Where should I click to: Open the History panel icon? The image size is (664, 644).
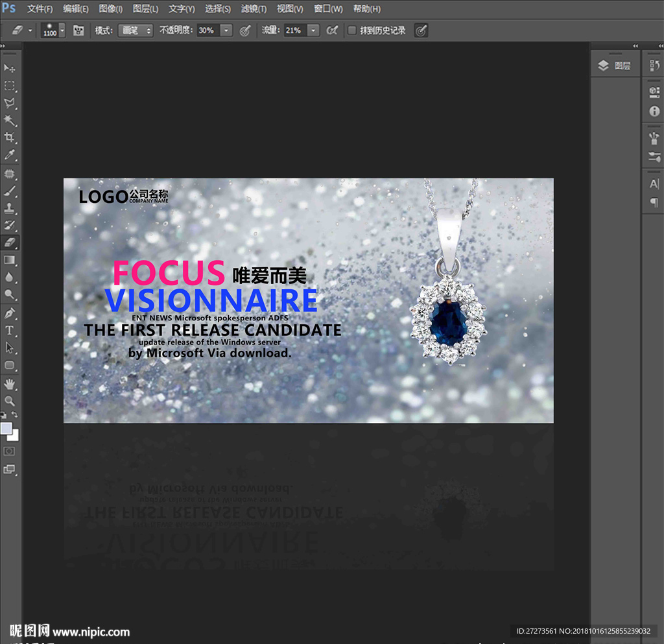pos(654,66)
